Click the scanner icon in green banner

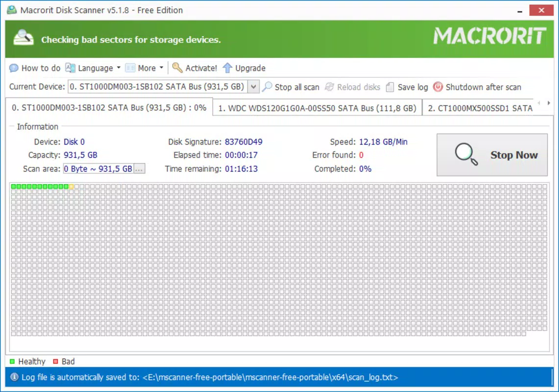(23, 38)
